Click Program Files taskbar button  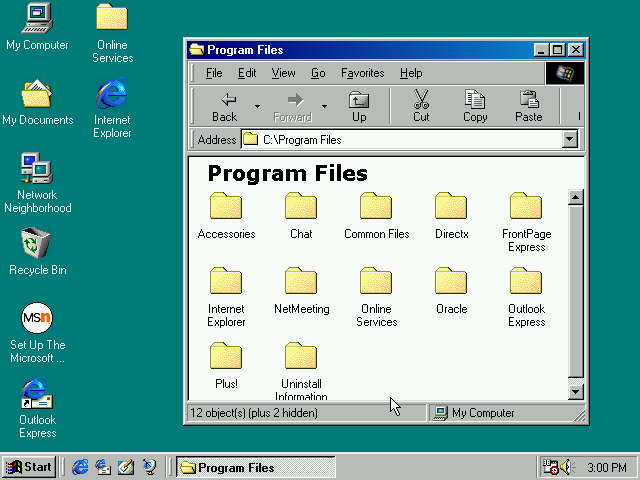tap(256, 467)
